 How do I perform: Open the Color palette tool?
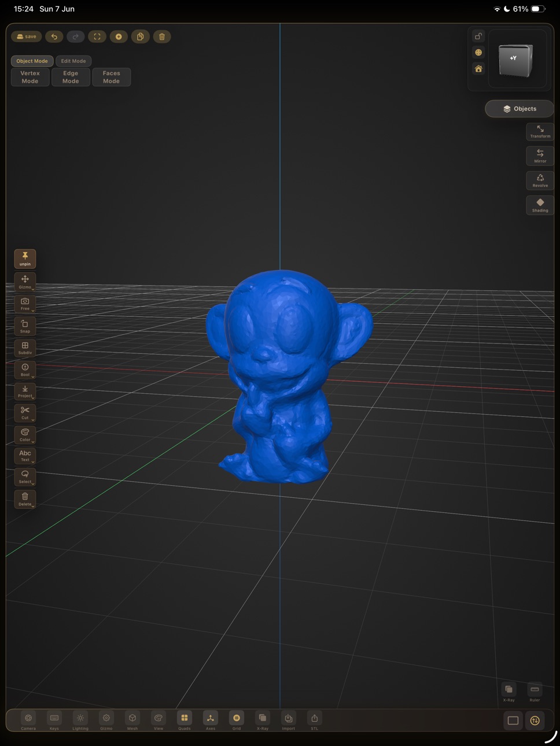coord(25,435)
